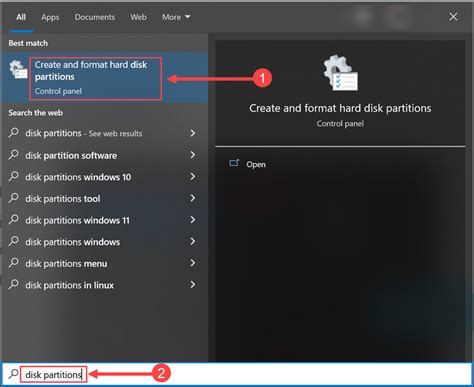Expand chevron for 'disk partitions menu'
The width and height of the screenshot is (474, 387).
click(193, 263)
